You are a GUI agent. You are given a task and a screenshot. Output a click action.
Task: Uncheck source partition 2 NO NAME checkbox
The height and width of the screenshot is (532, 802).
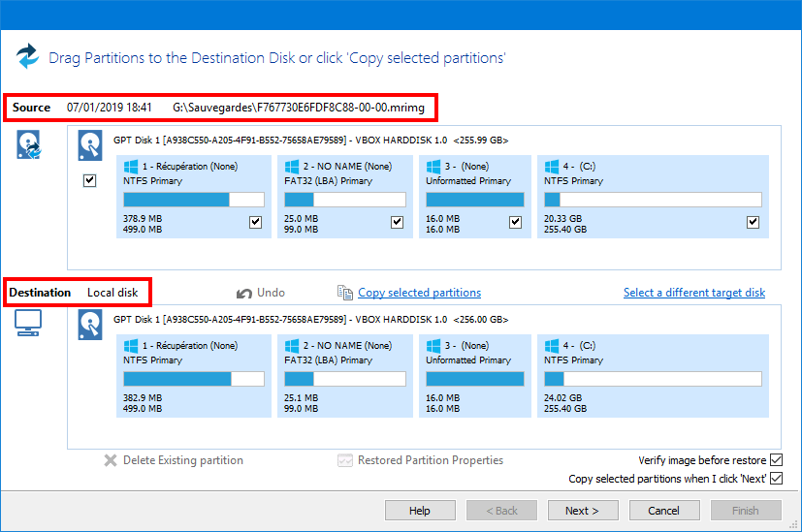397,222
